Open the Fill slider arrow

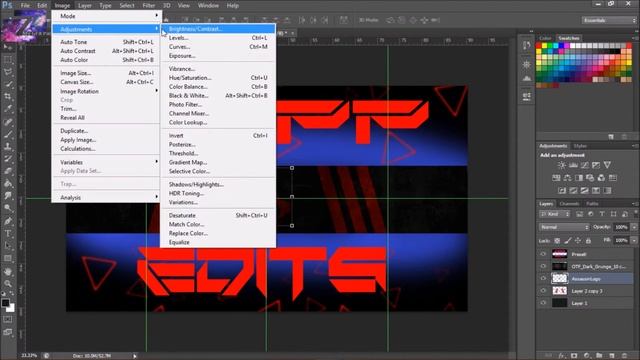634,240
